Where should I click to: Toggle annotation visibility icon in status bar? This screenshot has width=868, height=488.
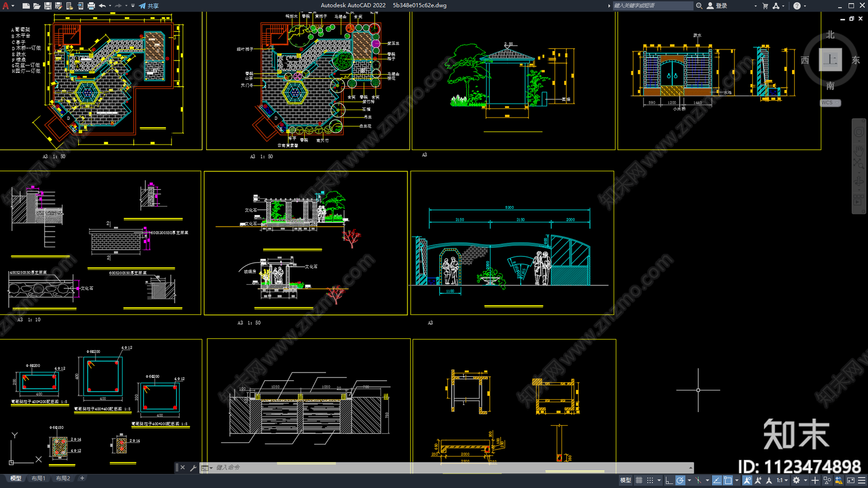coord(748,480)
